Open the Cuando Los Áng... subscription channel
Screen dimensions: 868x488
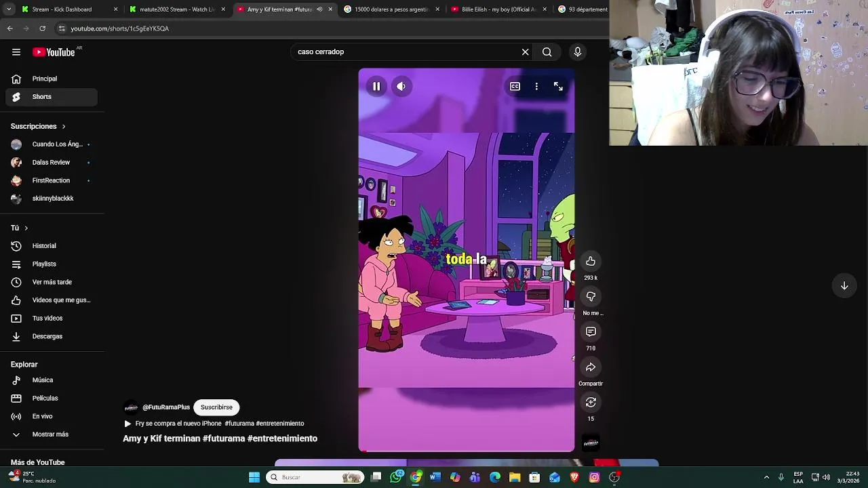click(x=52, y=144)
